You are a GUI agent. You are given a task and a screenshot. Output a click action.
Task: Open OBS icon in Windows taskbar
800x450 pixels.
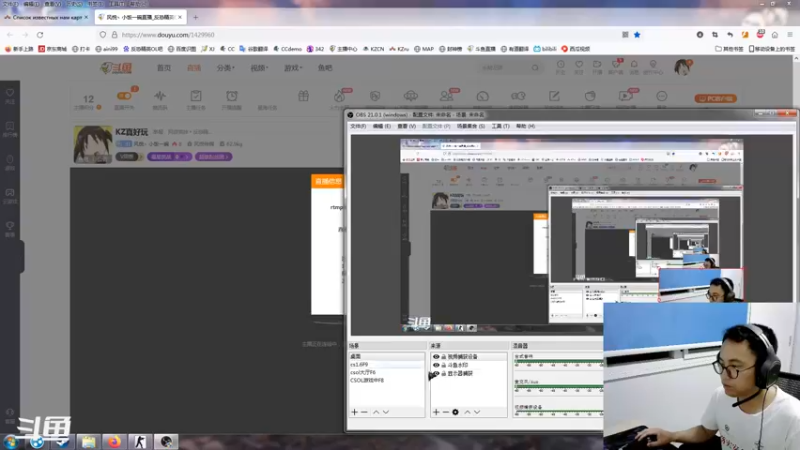click(166, 441)
